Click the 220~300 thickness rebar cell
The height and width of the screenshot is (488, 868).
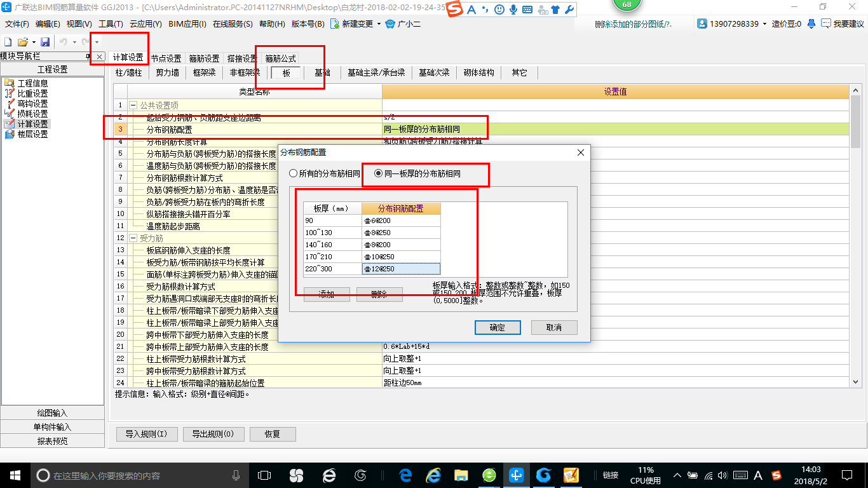tap(401, 269)
